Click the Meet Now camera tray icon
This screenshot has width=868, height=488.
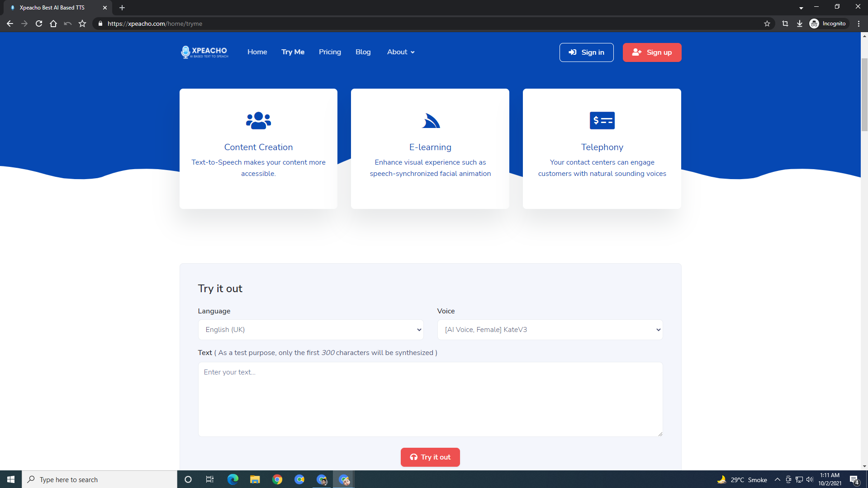[x=788, y=479]
